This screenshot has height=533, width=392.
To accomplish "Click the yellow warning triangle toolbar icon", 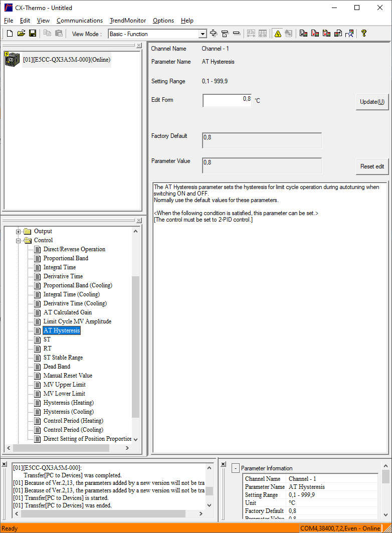I will [x=278, y=33].
